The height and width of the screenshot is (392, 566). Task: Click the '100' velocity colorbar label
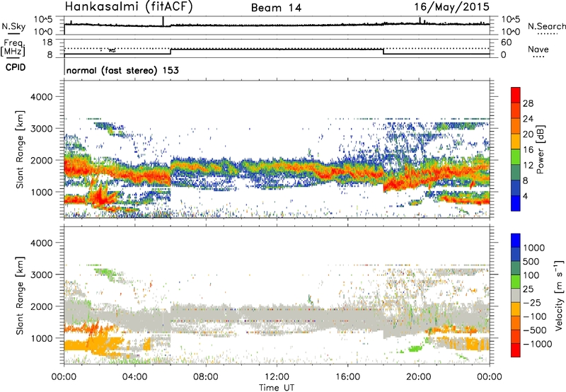coord(533,275)
